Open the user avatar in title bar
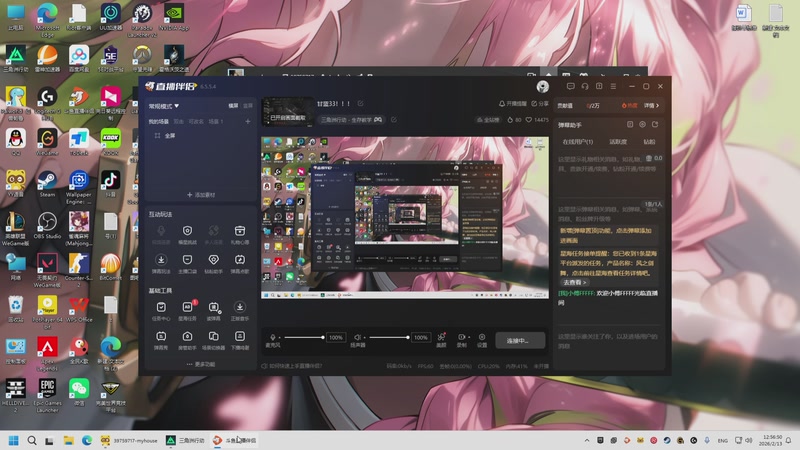The height and width of the screenshot is (450, 800). pyautogui.click(x=542, y=87)
